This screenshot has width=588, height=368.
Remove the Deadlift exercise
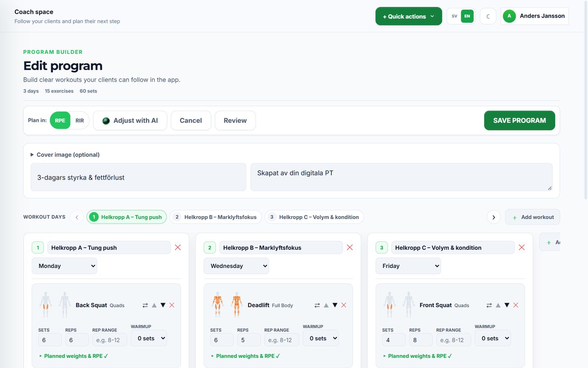[x=344, y=305]
